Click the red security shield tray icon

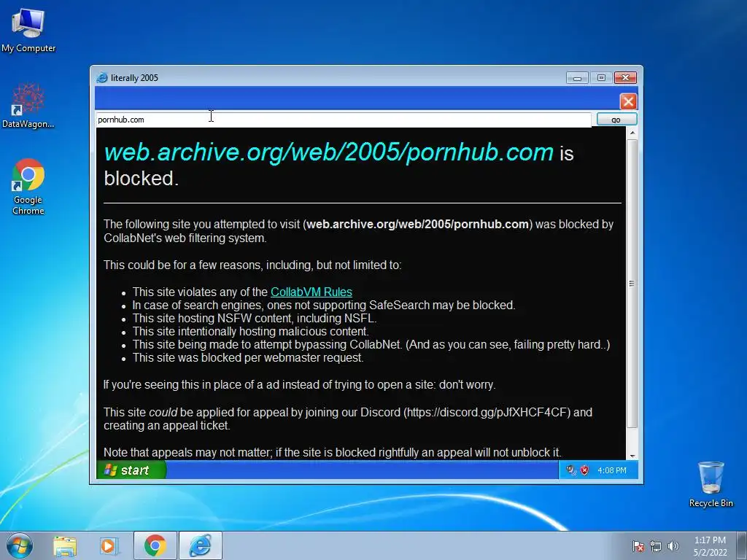tap(584, 470)
